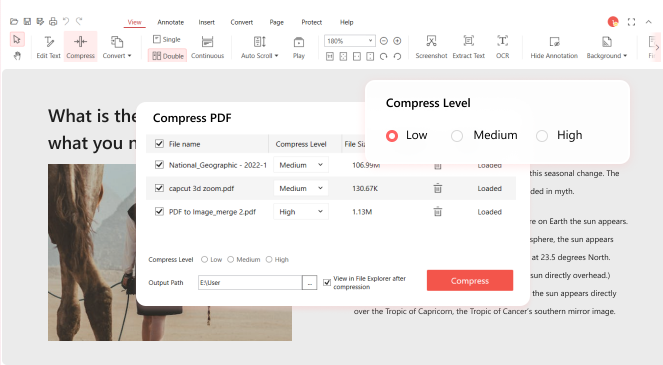Click the fit height zoom icon
663x365 pixels.
pyautogui.click(x=370, y=56)
